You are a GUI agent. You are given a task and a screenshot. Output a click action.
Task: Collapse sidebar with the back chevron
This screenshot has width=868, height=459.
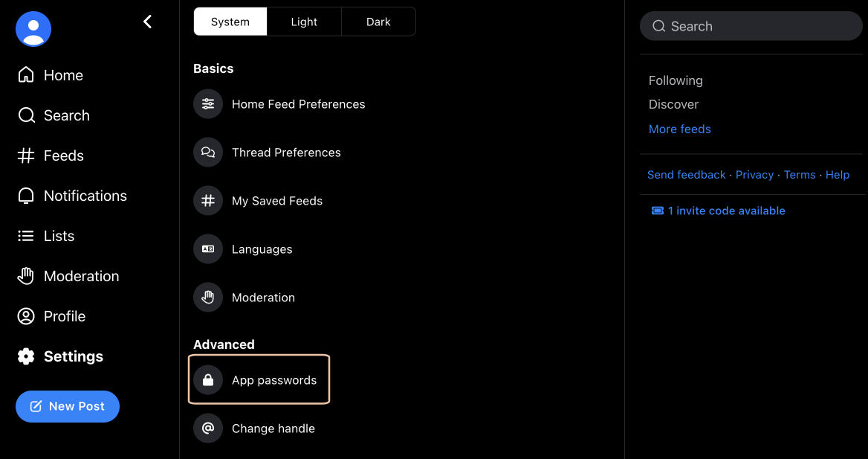click(147, 22)
